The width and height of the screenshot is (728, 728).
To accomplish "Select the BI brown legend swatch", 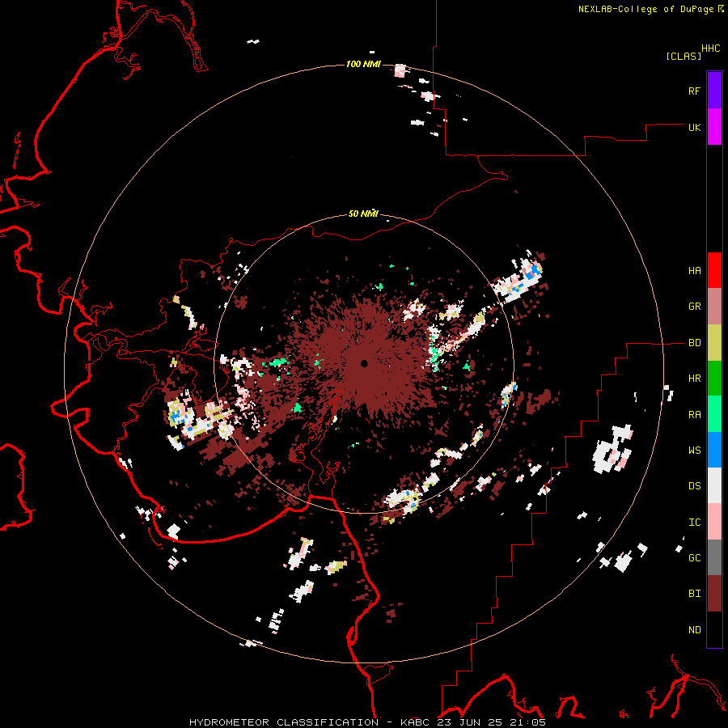I will coord(714,594).
